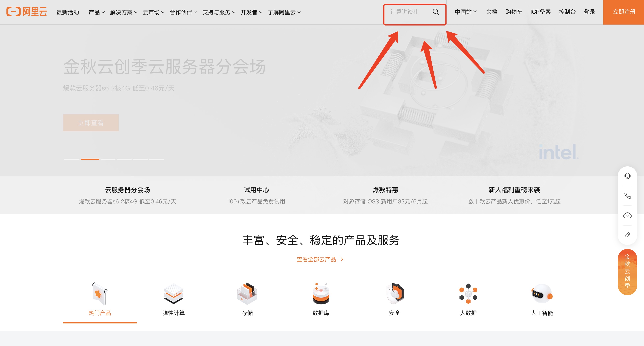The width and height of the screenshot is (644, 346).
Task: Jump to the first carousel slide indicator
Action: click(x=72, y=159)
